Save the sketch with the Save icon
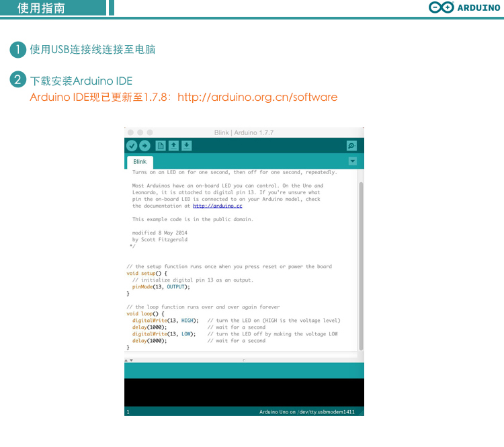This screenshot has height=447, width=504. 187,146
